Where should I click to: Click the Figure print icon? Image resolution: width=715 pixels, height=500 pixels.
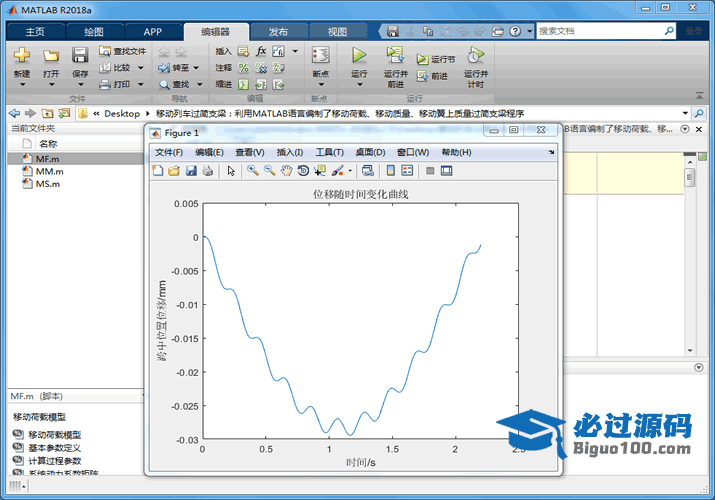tap(207, 170)
